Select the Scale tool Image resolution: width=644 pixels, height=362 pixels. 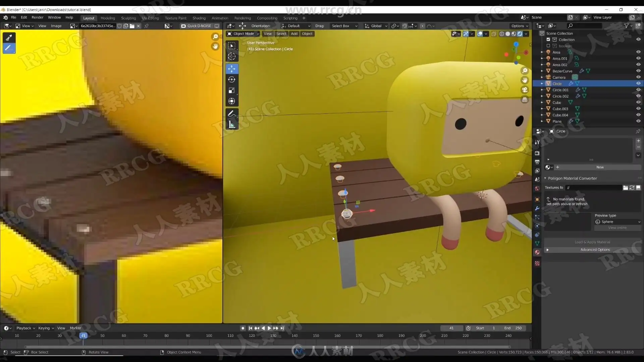coord(231,90)
